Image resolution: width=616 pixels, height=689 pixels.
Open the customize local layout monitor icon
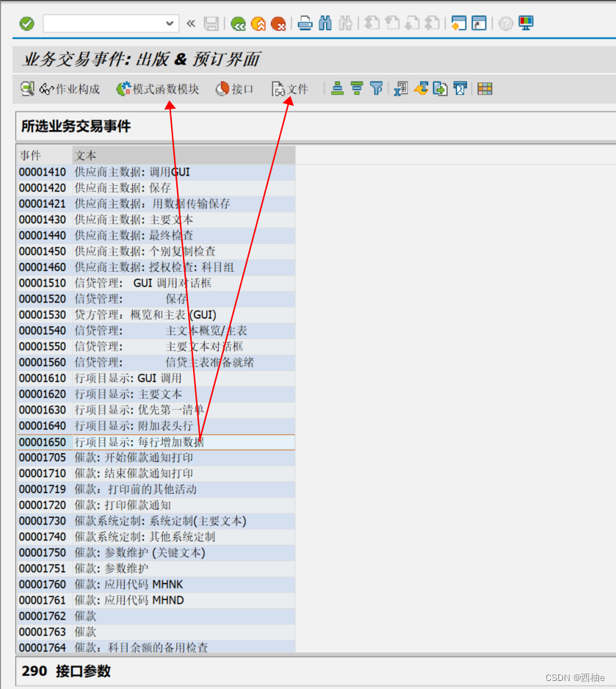pos(525,23)
